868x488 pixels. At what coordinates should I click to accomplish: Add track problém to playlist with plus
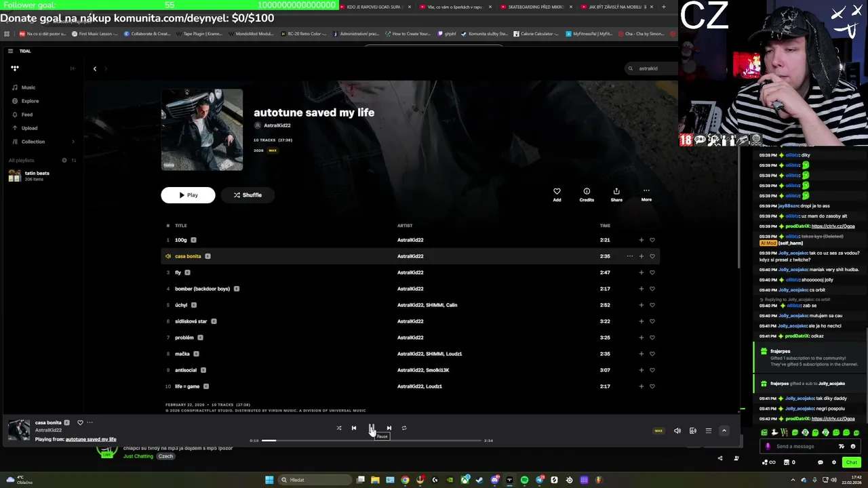coord(641,338)
